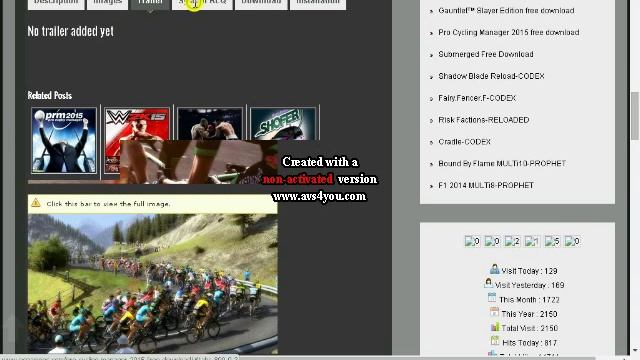Image resolution: width=640 pixels, height=360 pixels.
Task: Click the user icon beside Visit Today
Action: [494, 269]
